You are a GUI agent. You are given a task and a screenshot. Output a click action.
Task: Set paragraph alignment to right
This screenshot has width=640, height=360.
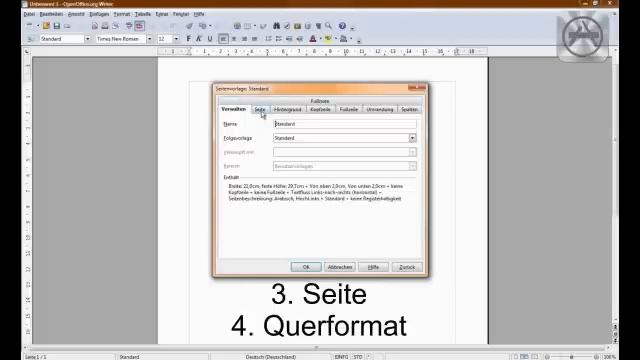point(244,39)
